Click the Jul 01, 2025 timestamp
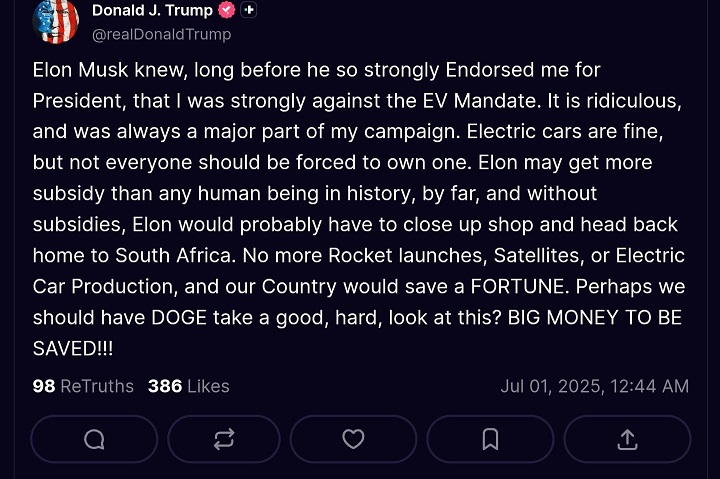 595,386
